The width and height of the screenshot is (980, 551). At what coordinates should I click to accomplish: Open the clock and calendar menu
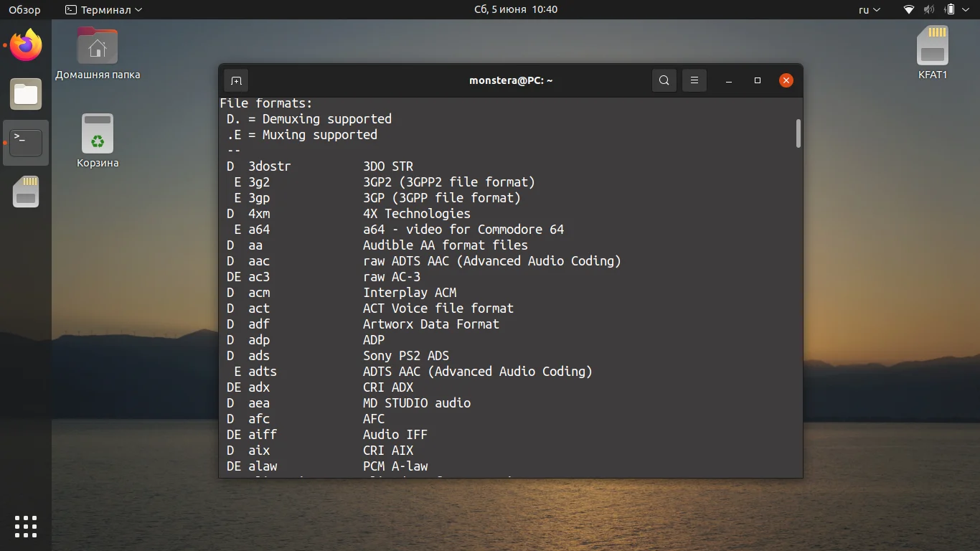click(516, 9)
